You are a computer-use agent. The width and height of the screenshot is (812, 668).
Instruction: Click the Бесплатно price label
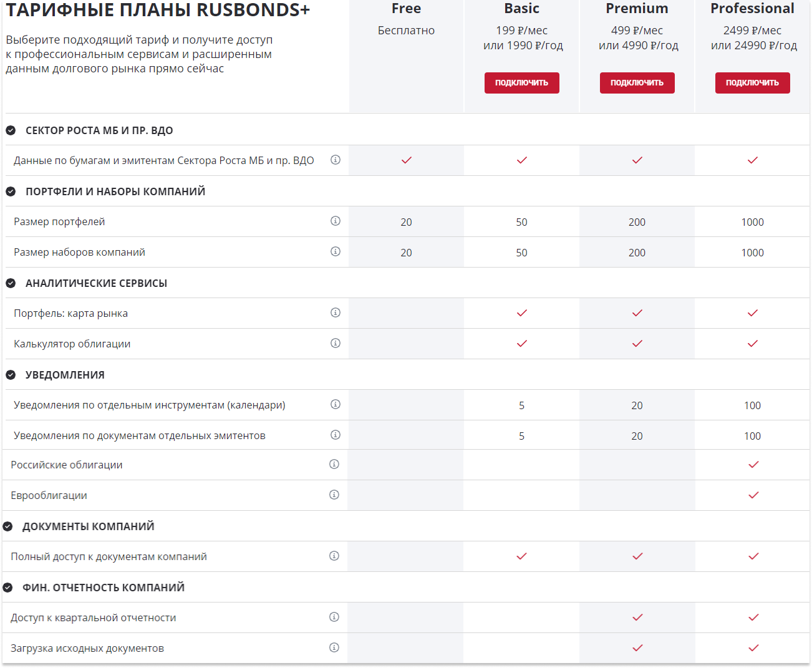point(407,31)
